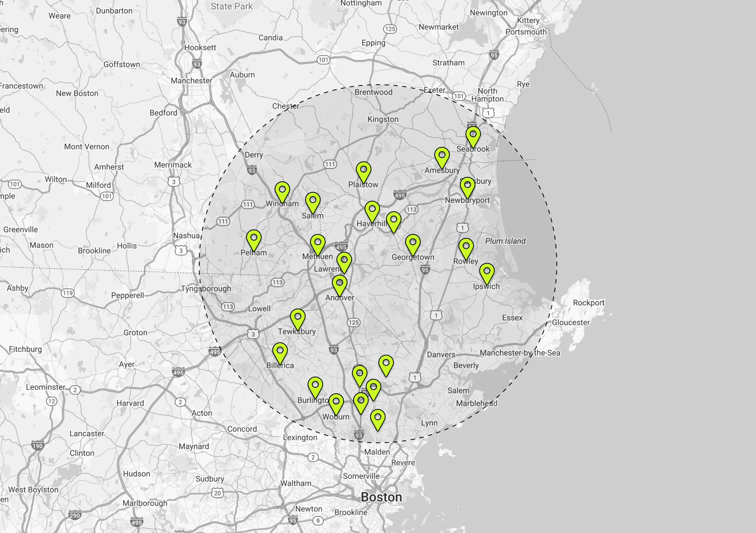The height and width of the screenshot is (533, 756).
Task: Click the Boston city label
Action: [x=381, y=497]
